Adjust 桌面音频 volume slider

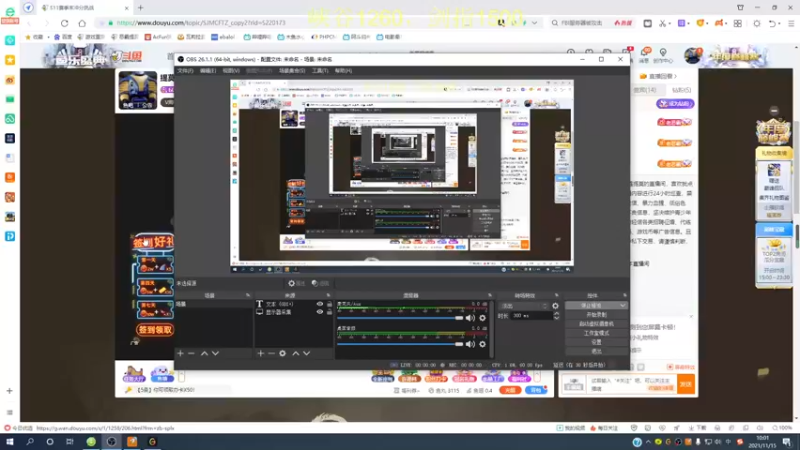[400, 344]
